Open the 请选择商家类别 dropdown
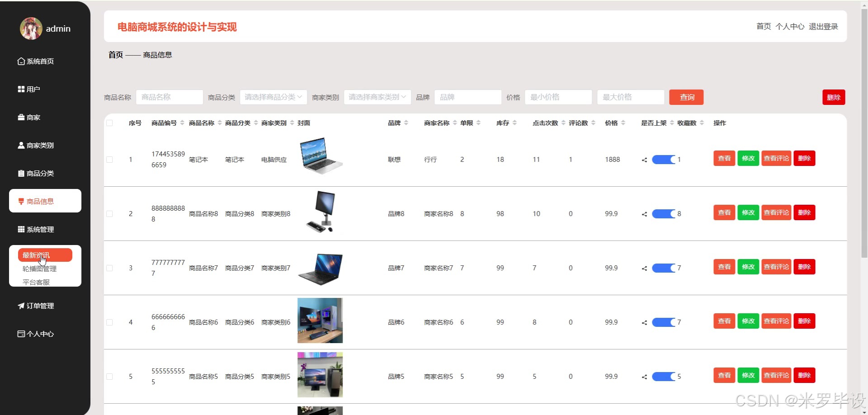Screen dimensions: 868x415 pyautogui.click(x=377, y=97)
